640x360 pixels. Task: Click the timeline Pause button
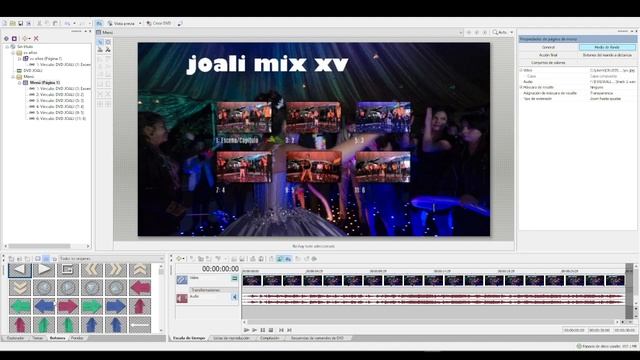(x=263, y=330)
